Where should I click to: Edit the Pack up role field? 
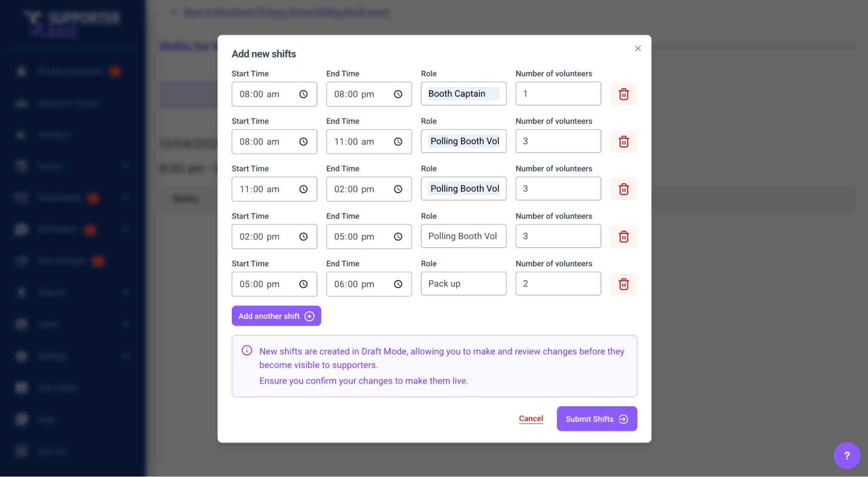[x=463, y=284]
